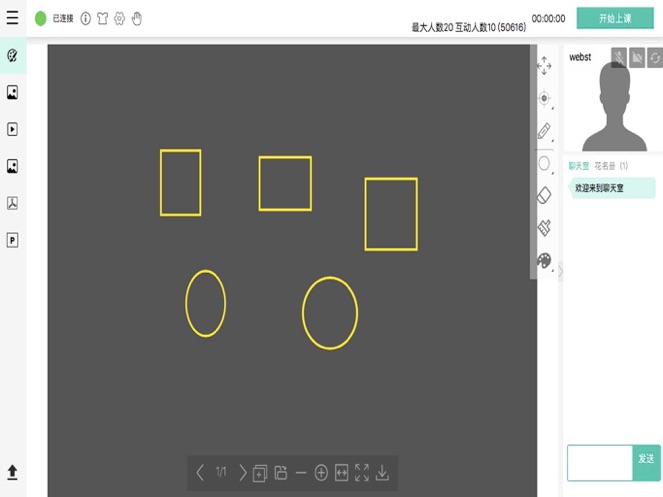The height and width of the screenshot is (497, 663).
Task: Click the 最大人数20 互动人数10 room info text
Action: click(469, 28)
